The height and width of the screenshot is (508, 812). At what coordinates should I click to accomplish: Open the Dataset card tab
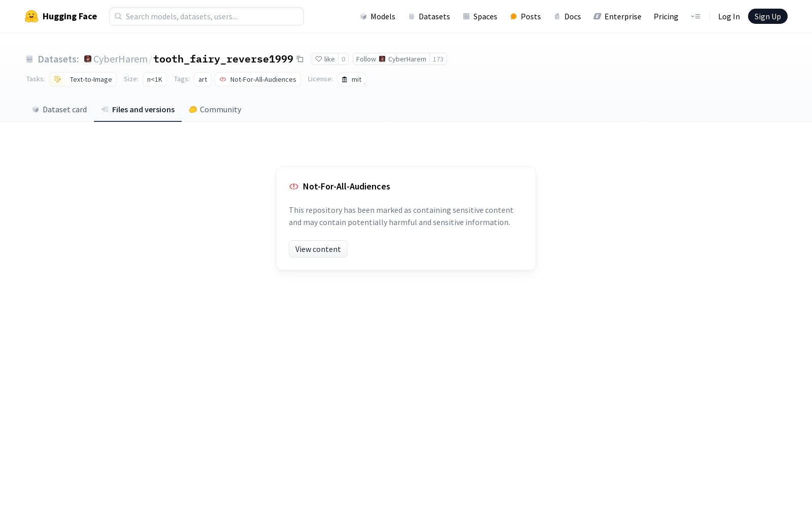(x=59, y=109)
